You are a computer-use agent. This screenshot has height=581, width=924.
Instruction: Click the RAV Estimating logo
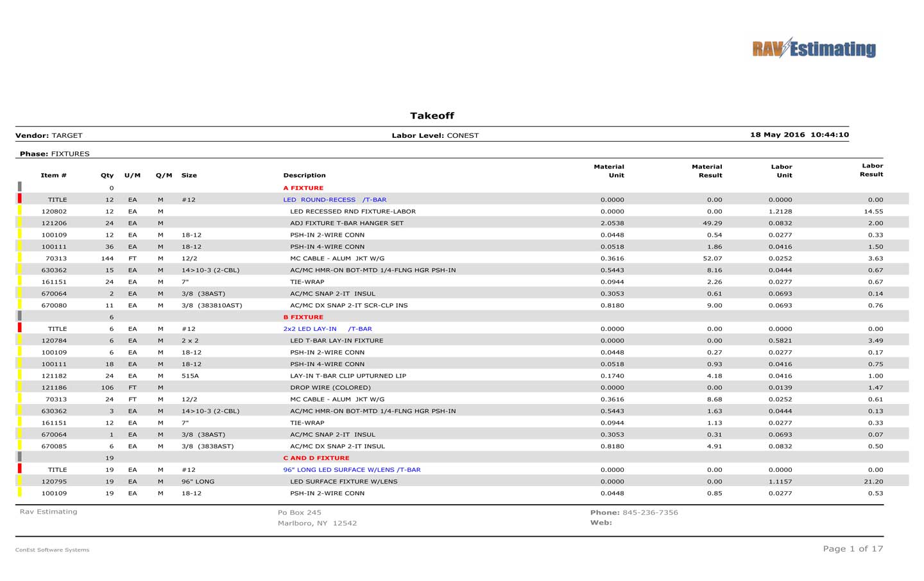814,47
